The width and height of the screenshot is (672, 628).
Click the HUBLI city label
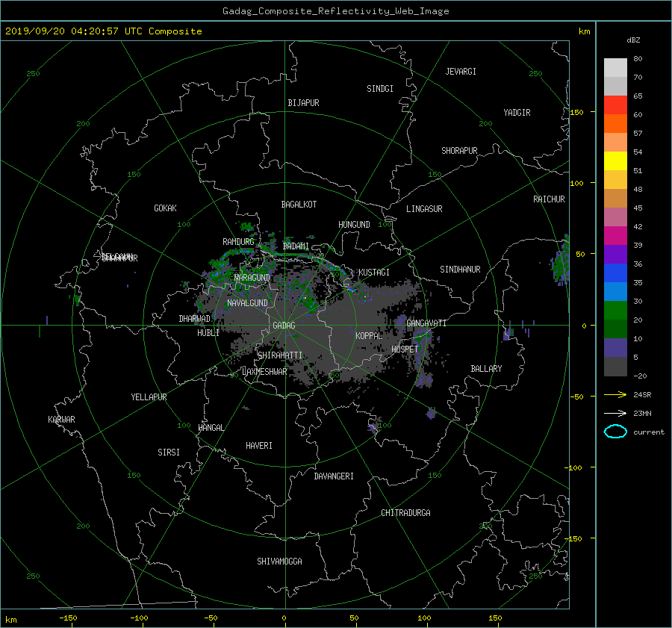coord(208,333)
